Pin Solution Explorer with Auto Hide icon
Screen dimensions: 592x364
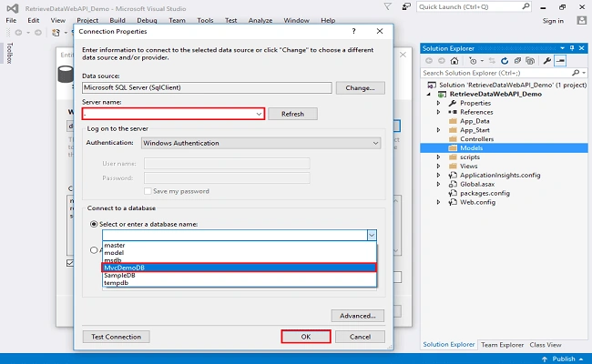572,48
